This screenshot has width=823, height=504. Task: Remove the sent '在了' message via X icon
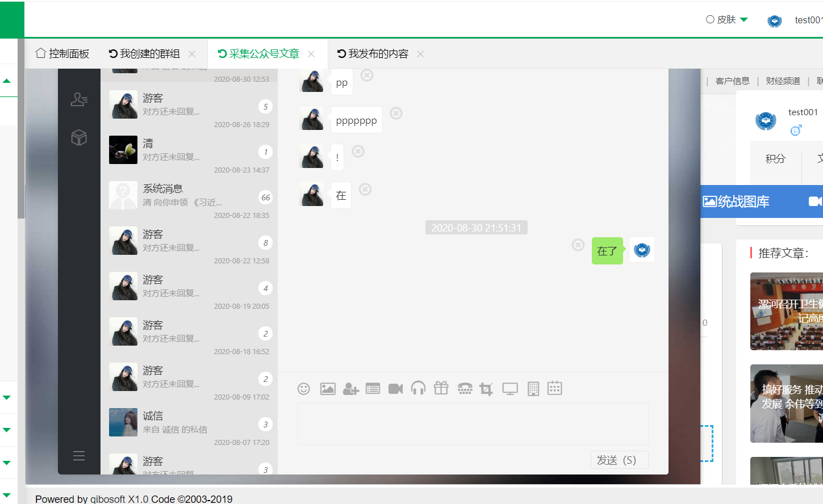click(x=578, y=245)
